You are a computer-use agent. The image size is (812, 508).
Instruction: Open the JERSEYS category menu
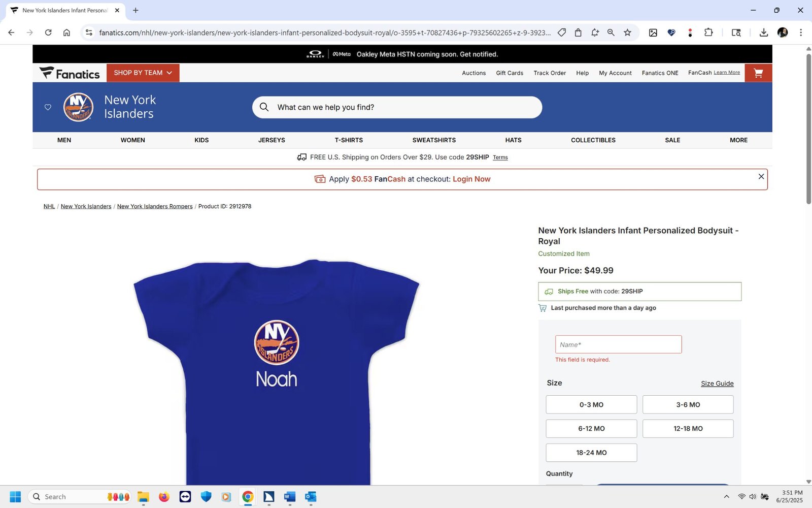pyautogui.click(x=272, y=140)
